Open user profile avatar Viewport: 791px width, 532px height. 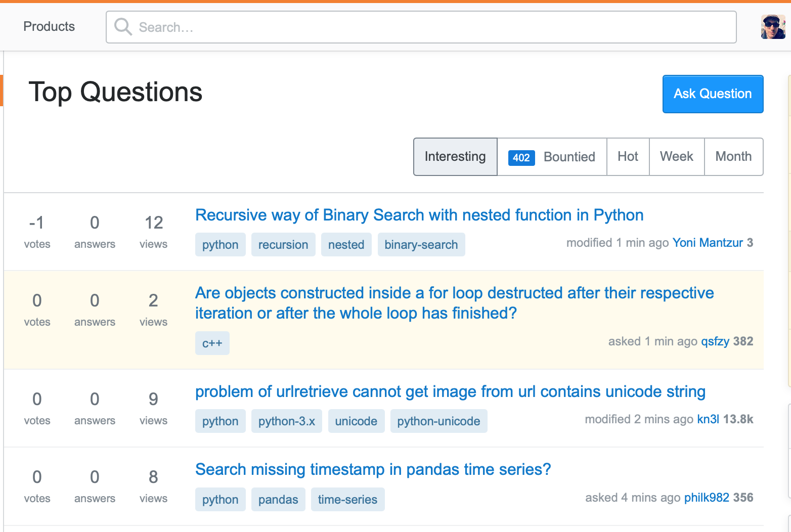(x=773, y=27)
